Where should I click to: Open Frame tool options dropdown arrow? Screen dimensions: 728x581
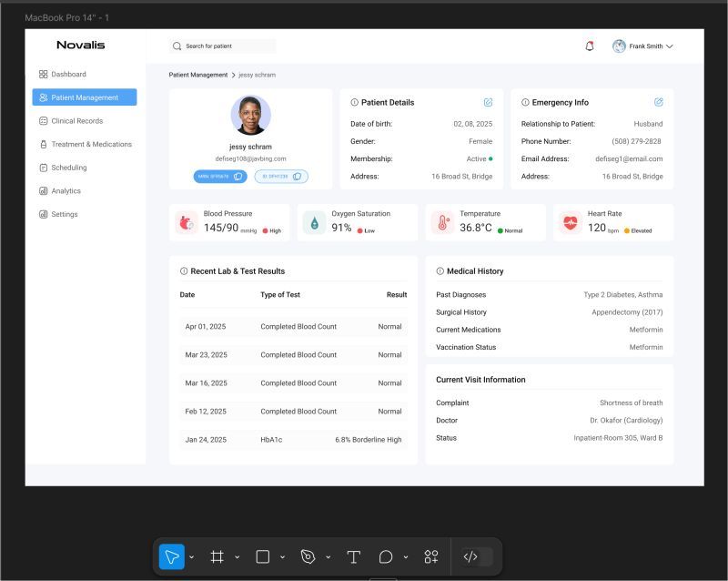click(x=237, y=556)
